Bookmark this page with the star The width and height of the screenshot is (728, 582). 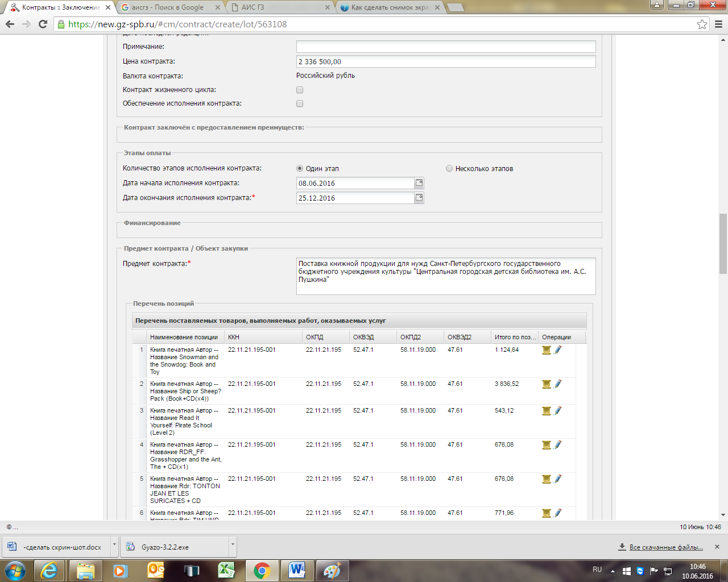click(x=702, y=24)
